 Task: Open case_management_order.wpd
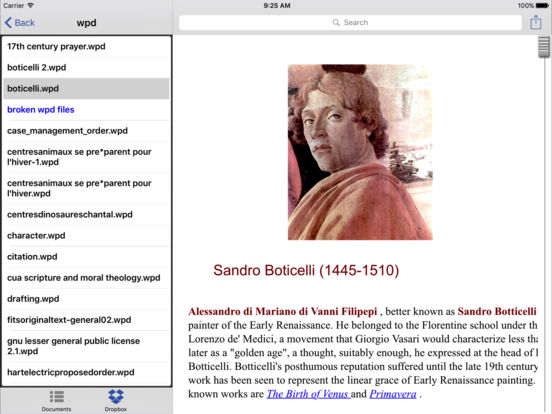coord(86,131)
